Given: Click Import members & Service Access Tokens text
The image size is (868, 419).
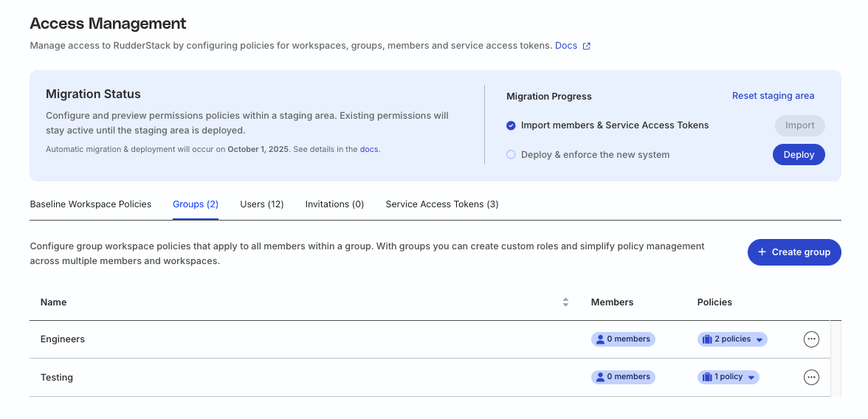Looking at the screenshot, I should point(614,125).
